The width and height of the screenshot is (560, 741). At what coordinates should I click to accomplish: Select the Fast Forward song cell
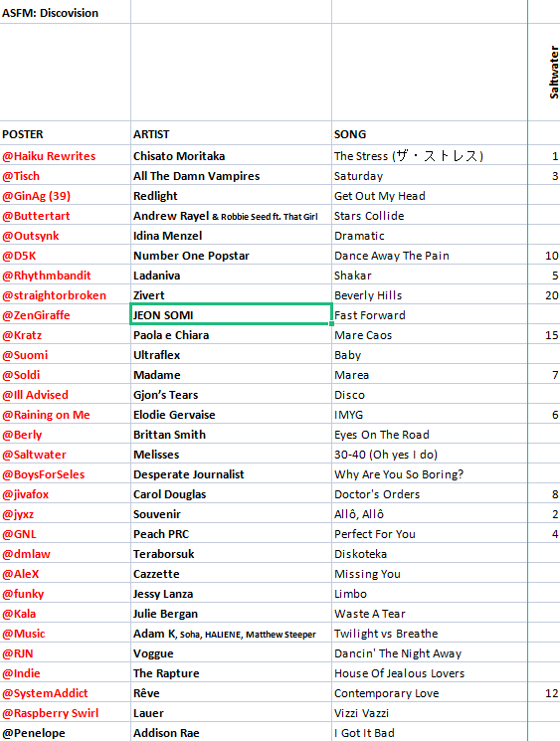430,314
